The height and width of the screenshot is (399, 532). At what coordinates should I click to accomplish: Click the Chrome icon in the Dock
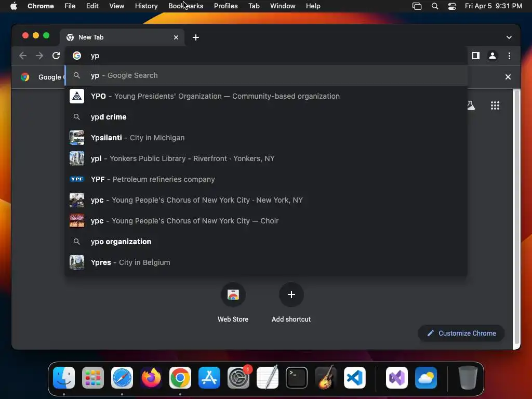pos(180,378)
